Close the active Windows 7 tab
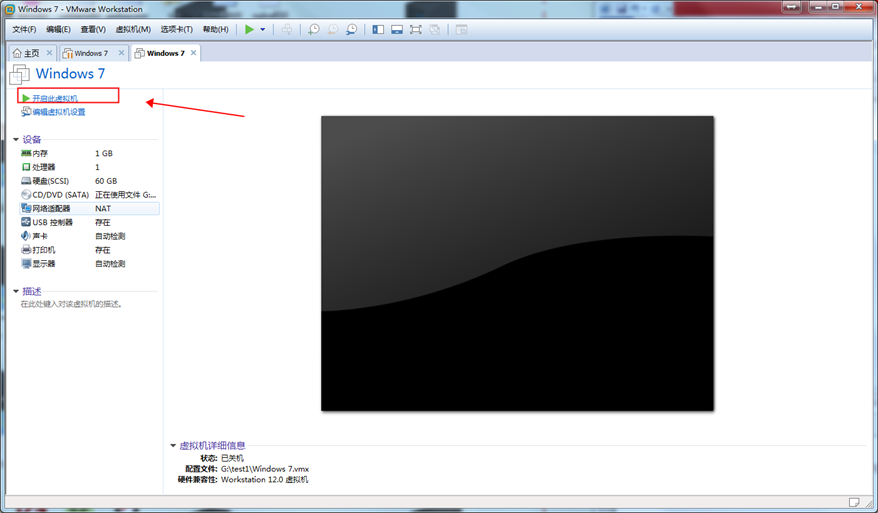Viewport: 878px width, 513px height. 193,53
